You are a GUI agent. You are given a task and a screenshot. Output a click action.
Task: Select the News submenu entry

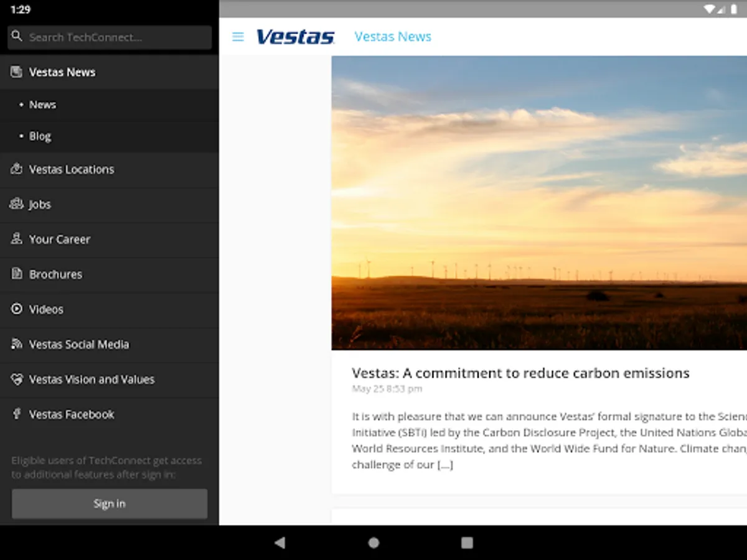(x=109, y=105)
